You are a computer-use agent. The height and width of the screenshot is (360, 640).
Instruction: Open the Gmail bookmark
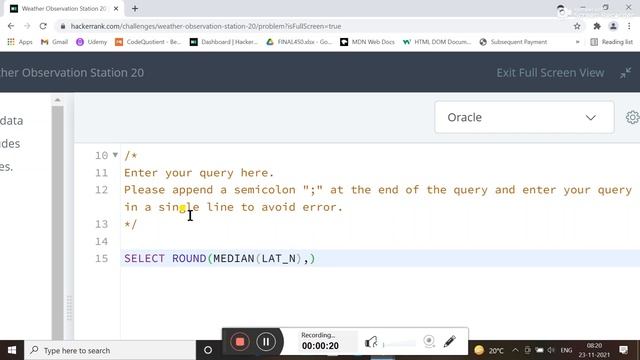[54, 42]
